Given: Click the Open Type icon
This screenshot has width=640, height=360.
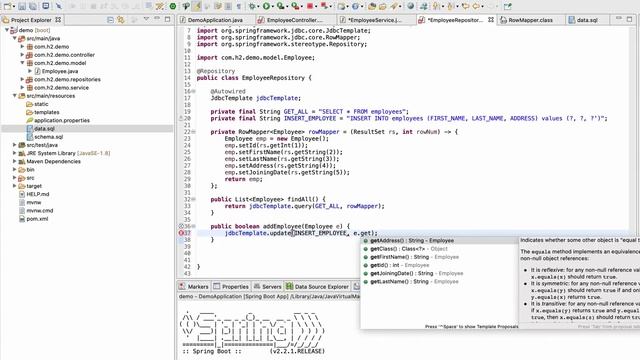Looking at the screenshot, I should (x=372, y=6).
